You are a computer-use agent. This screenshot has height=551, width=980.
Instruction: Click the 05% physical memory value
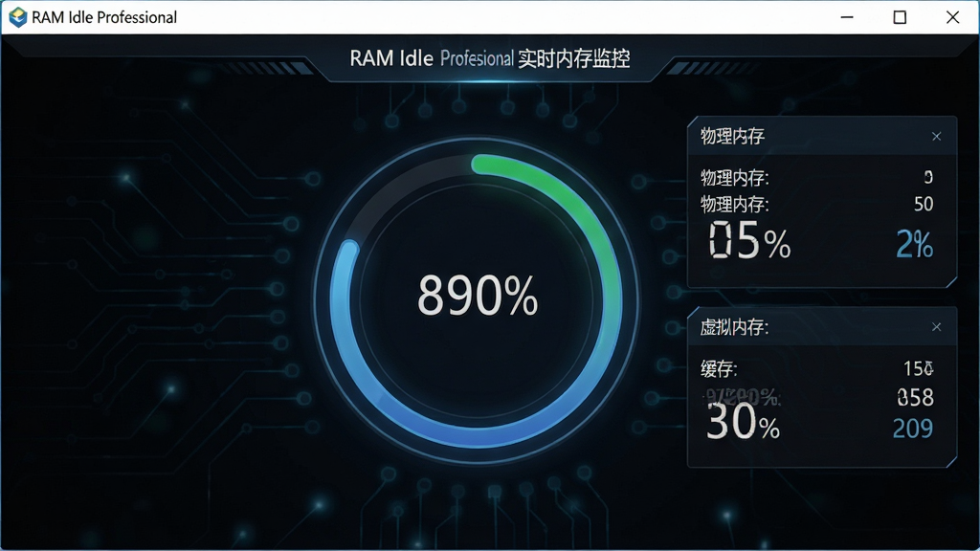(x=749, y=240)
